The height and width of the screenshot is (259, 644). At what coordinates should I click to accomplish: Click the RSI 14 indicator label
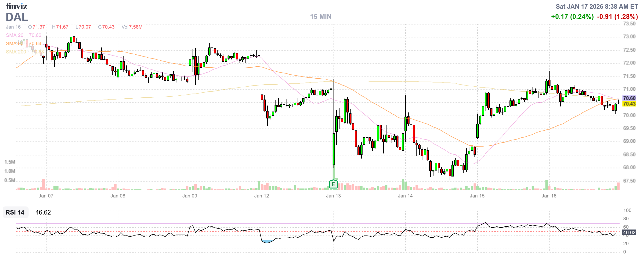(x=15, y=212)
